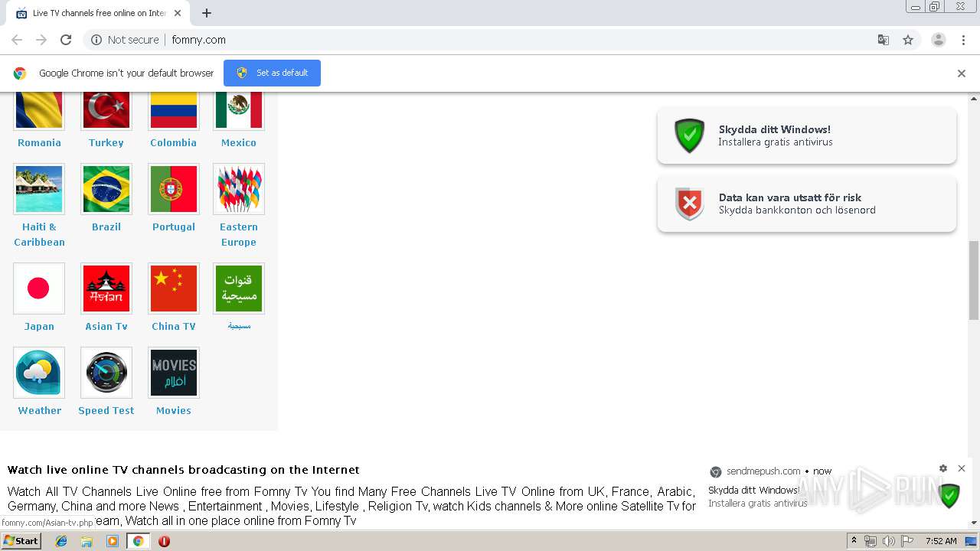Open Internet Explorer from the taskbar

[x=61, y=541]
